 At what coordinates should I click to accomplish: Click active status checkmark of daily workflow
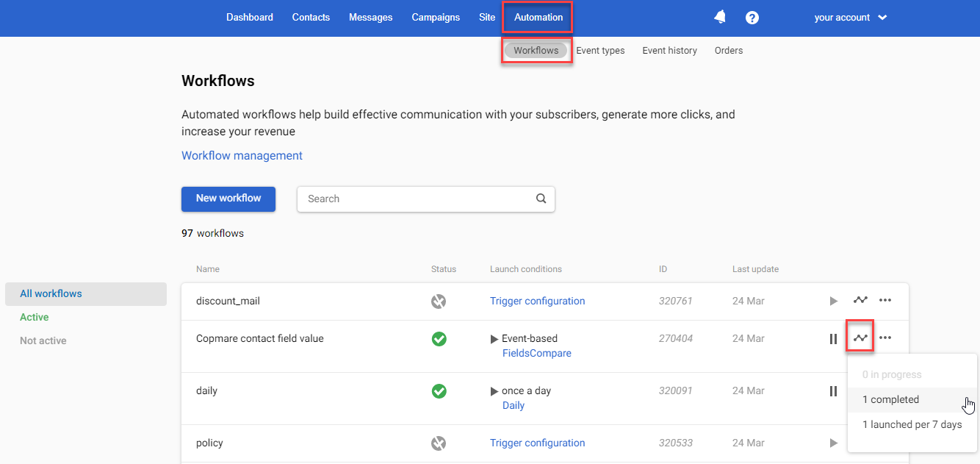439,391
